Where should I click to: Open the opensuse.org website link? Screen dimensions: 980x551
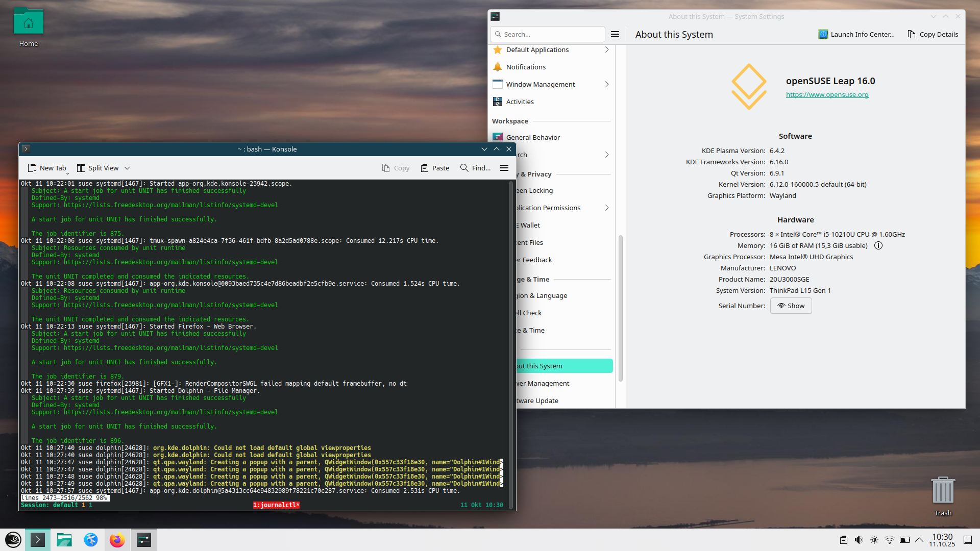(827, 94)
